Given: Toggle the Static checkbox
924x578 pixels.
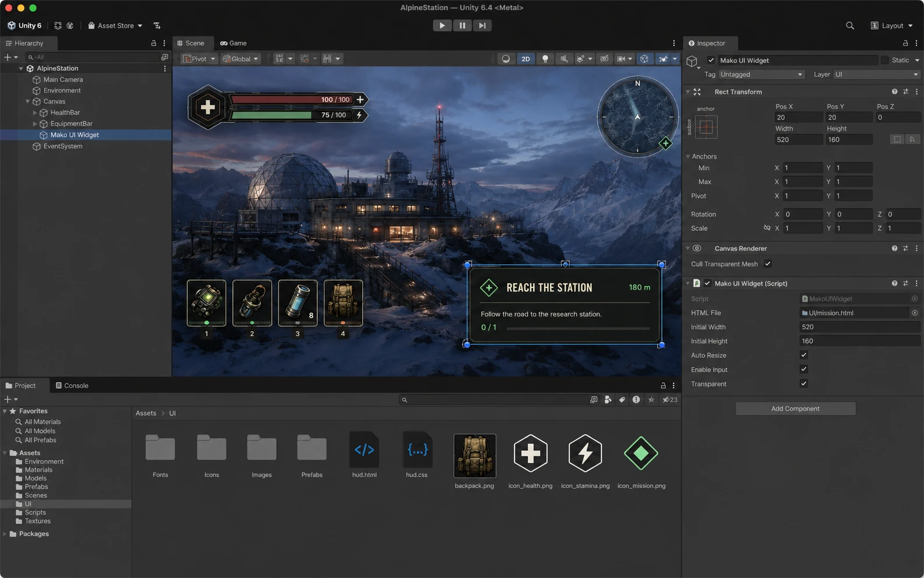Looking at the screenshot, I should [x=884, y=61].
